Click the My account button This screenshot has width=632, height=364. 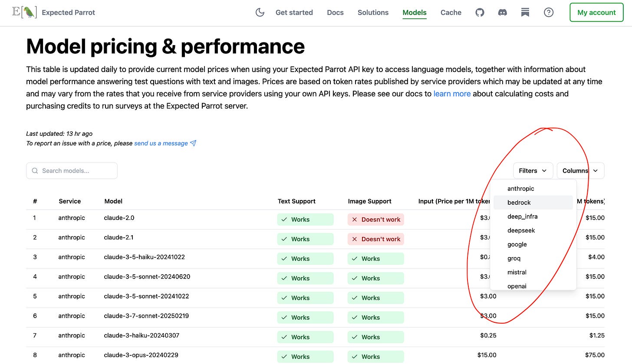(x=596, y=13)
